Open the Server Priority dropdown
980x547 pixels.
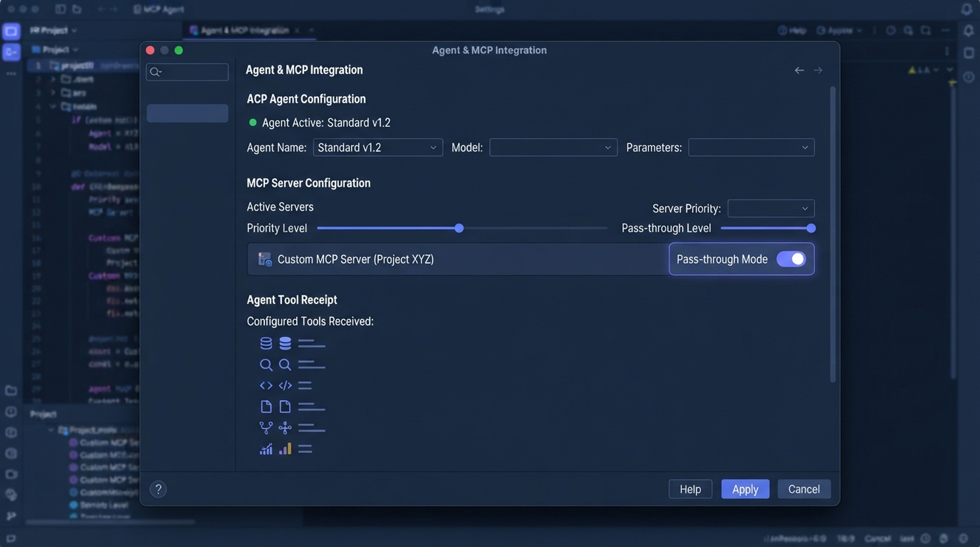tap(771, 208)
